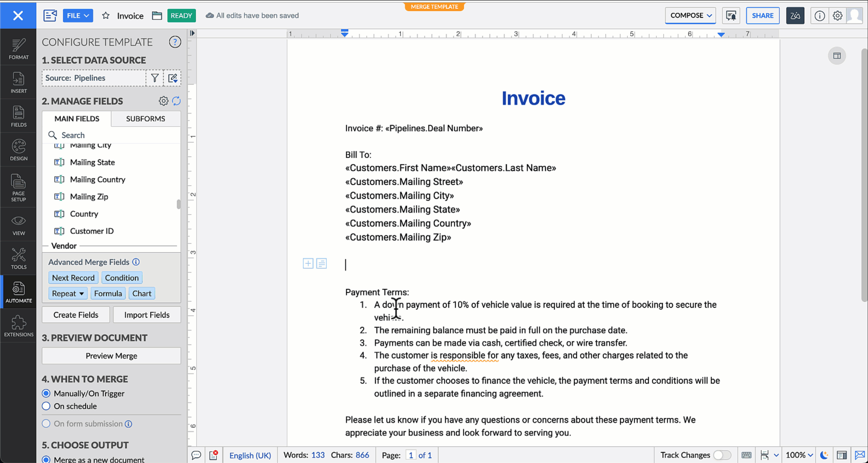Star the Invoice document as favorite
Viewport: 868px width, 463px height.
pyautogui.click(x=106, y=16)
